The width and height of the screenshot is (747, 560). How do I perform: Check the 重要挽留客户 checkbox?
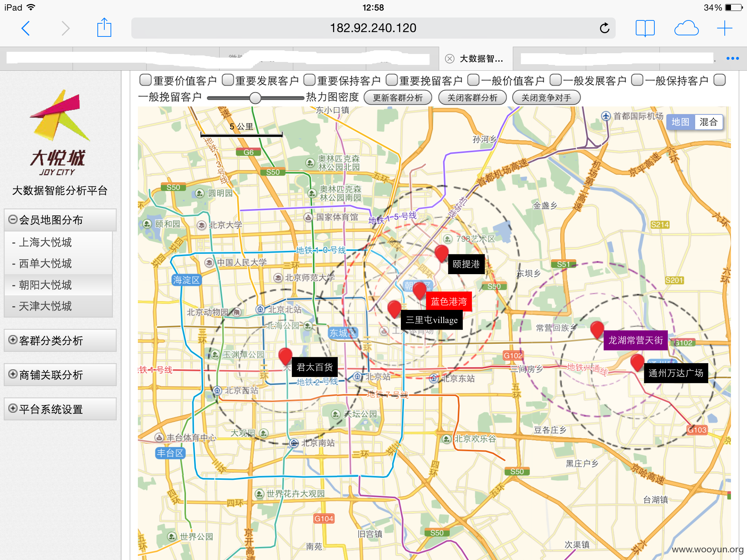[x=392, y=80]
